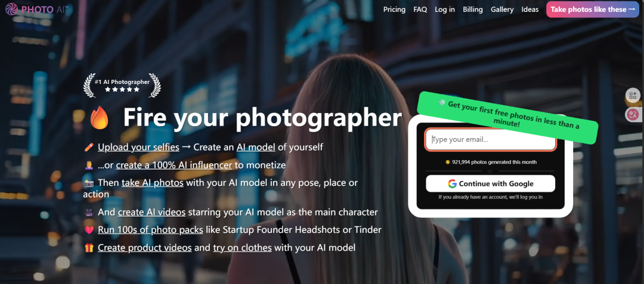The height and width of the screenshot is (284, 644).
Task: Click the try on clothes link
Action: pos(242,248)
